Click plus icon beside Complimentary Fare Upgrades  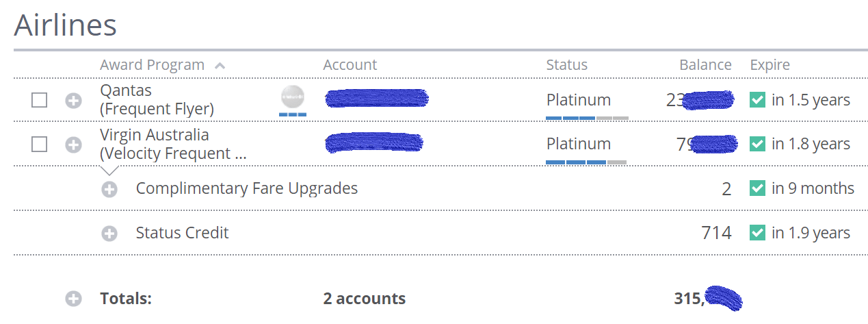[x=109, y=189]
